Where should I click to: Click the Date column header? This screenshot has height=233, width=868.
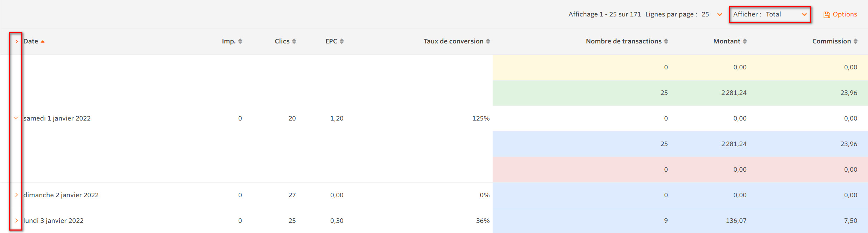(31, 41)
